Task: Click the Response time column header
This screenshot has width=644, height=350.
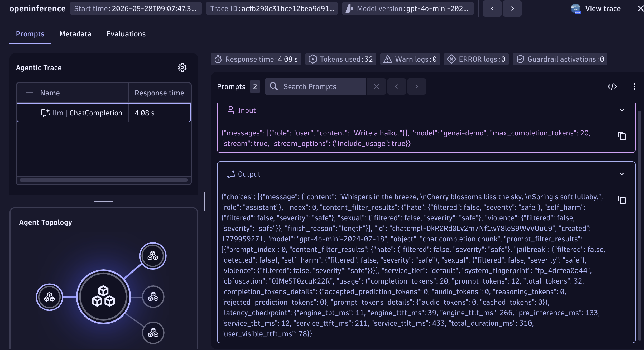Action: (x=159, y=93)
